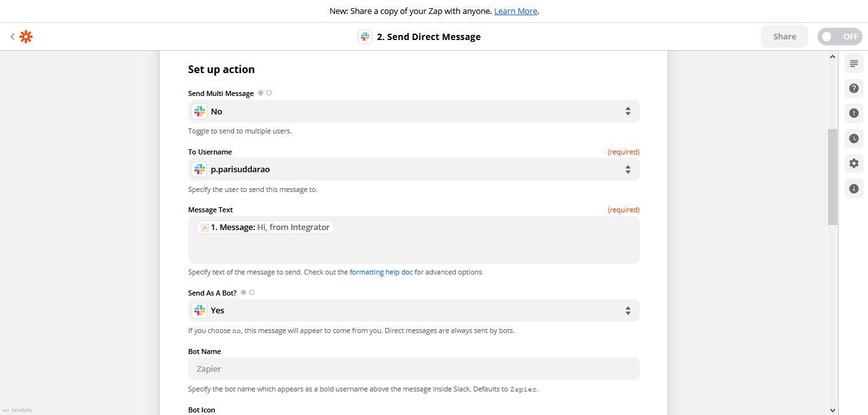868x415 pixels.
Task: Open the help question mark icon
Action: click(x=854, y=88)
